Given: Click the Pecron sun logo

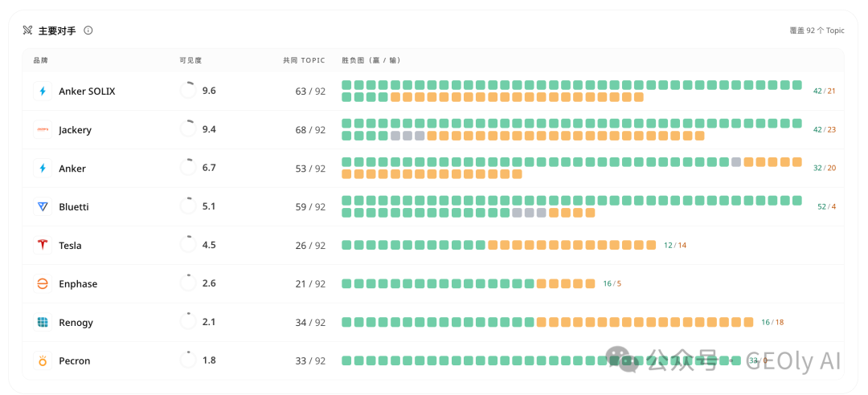Looking at the screenshot, I should pyautogui.click(x=43, y=360).
